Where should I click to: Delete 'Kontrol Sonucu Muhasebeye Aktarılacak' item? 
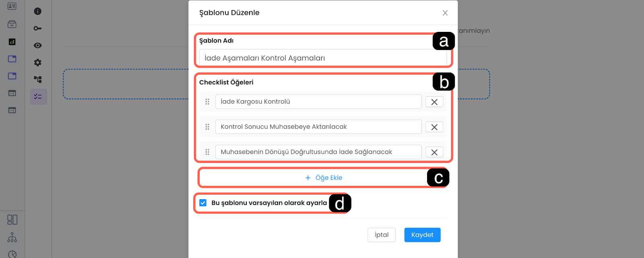click(x=434, y=127)
